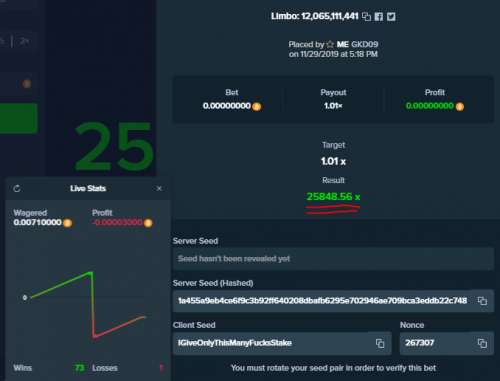This screenshot has width=500, height=381.
Task: Share the bet on Facebook
Action: click(379, 17)
